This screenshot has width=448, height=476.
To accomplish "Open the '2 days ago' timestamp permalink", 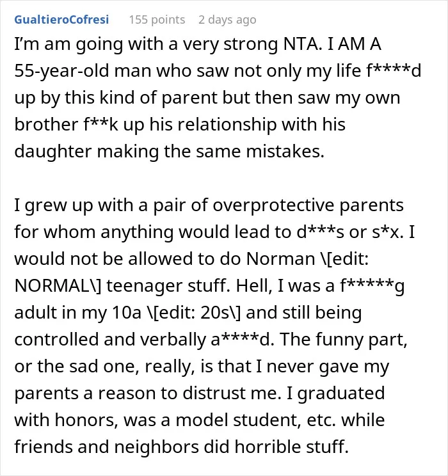I will tap(227, 20).
